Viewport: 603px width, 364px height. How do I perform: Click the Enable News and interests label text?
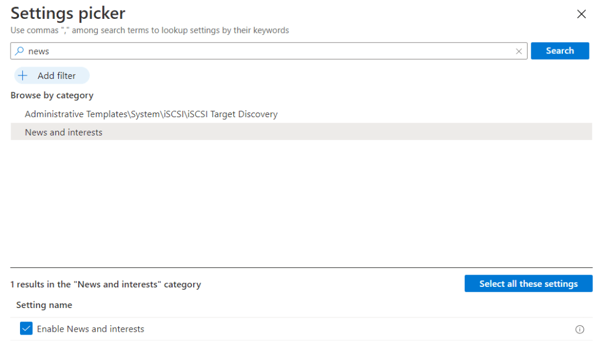tap(90, 329)
